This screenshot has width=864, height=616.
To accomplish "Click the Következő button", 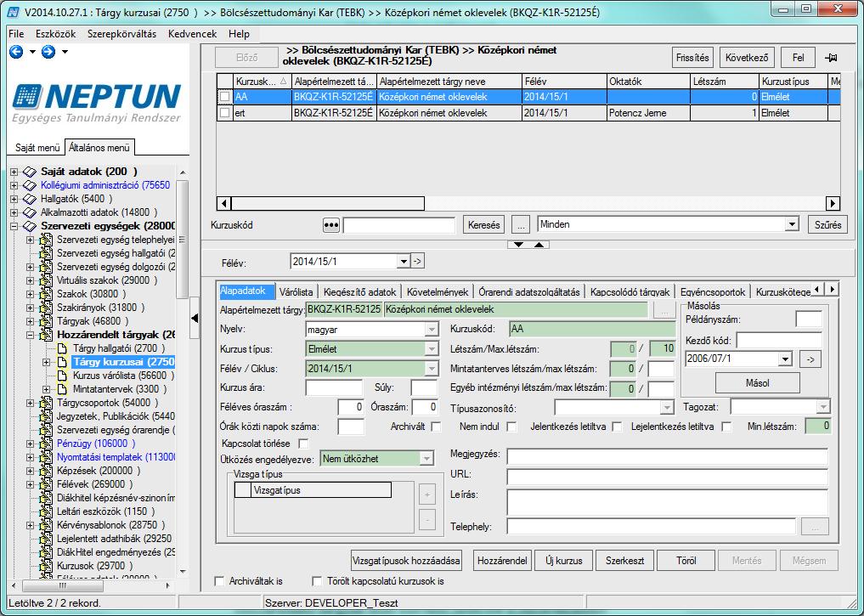I will (747, 58).
